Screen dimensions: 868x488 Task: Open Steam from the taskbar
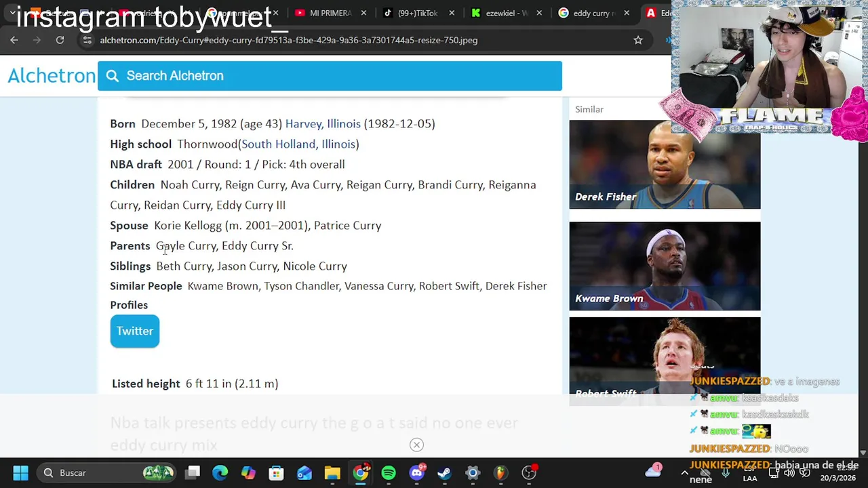pos(444,472)
